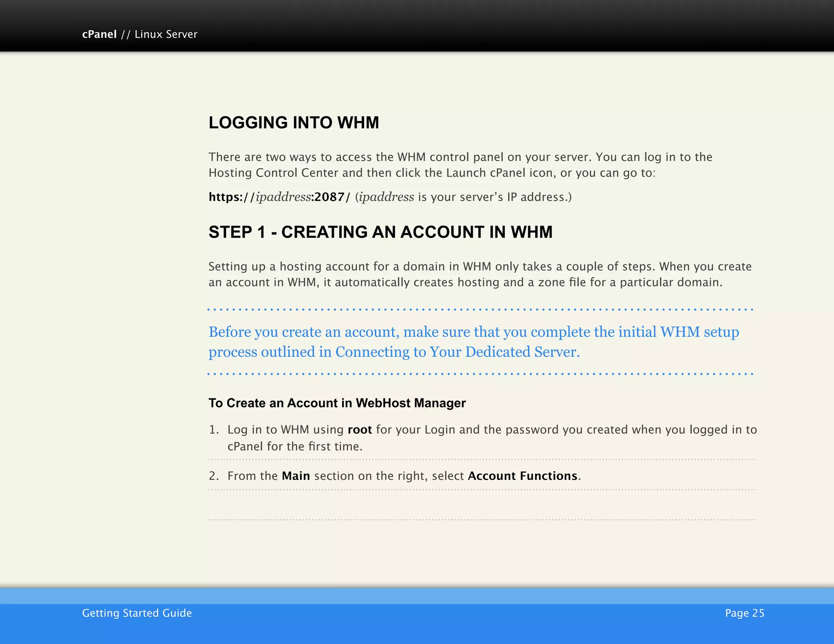Select the 'STEP 1 - CREATING AN ACCOUNT IN WHM' heading
This screenshot has width=834, height=644.
[x=380, y=232]
